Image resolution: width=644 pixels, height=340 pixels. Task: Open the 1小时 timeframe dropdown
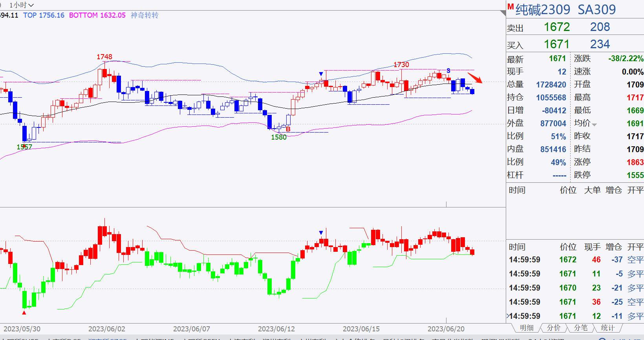click(21, 5)
